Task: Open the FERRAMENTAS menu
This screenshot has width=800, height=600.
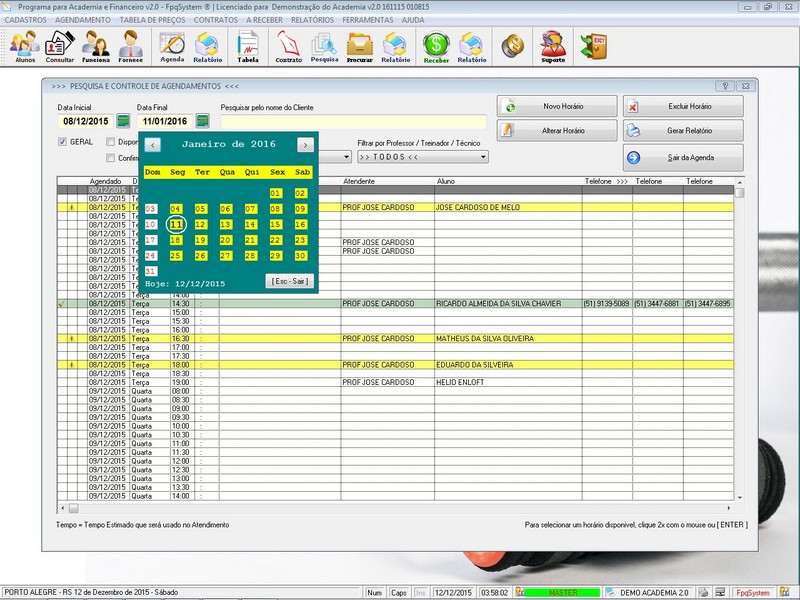Action: tap(366, 20)
